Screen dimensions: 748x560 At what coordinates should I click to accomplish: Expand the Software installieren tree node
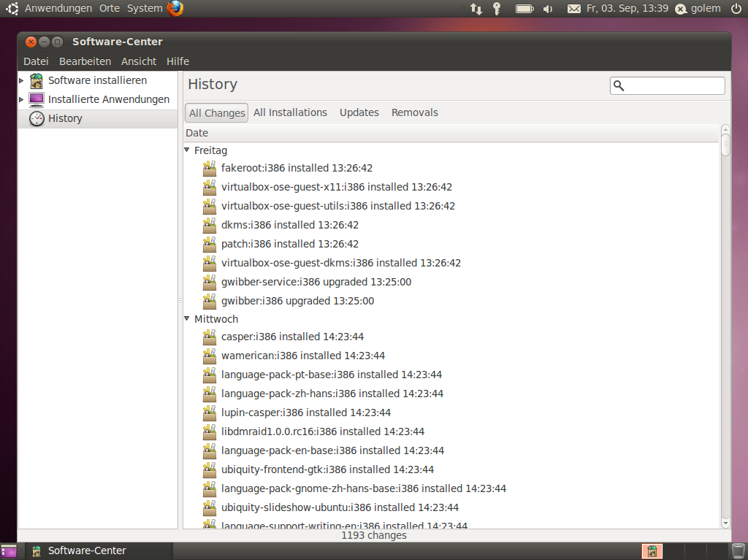click(21, 80)
